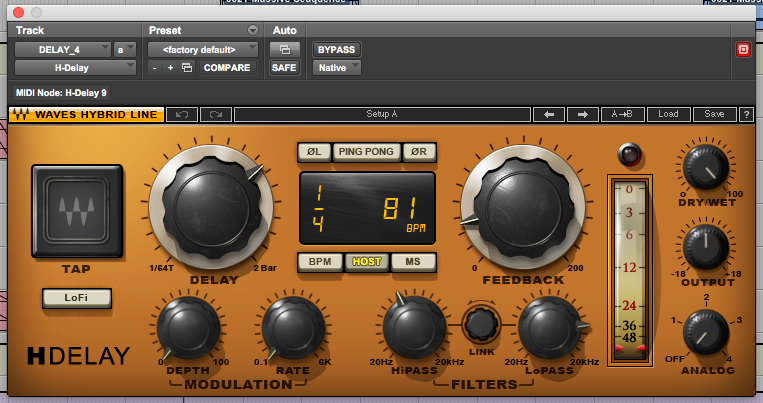The image size is (763, 403).
Task: Close the plug-in window red button
Action: [x=18, y=12]
